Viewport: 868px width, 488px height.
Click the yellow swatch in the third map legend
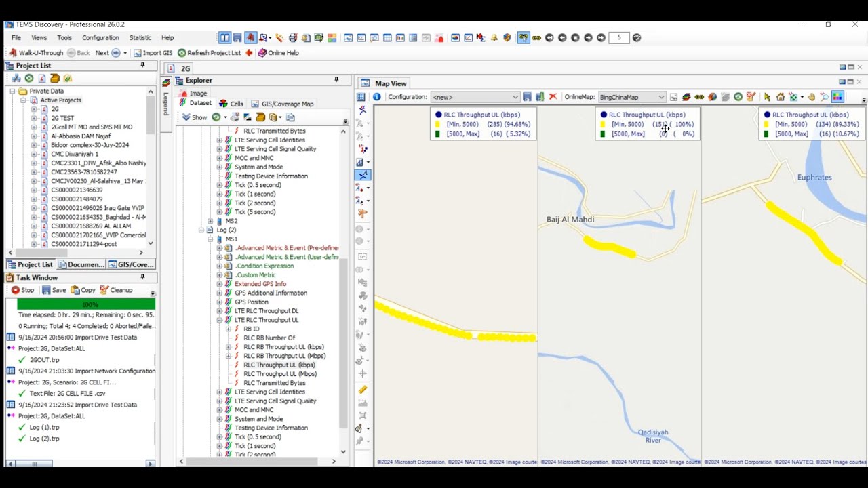767,124
